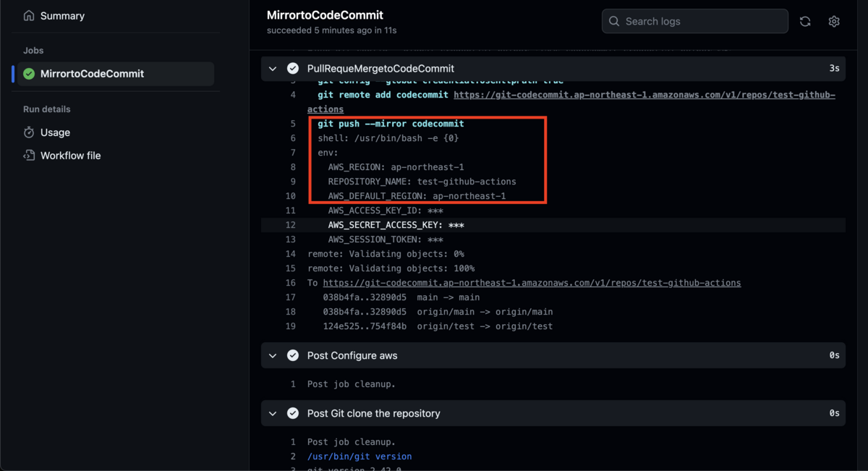
Task: Click 'remote: Validating objects: 100%' line
Action: point(391,268)
